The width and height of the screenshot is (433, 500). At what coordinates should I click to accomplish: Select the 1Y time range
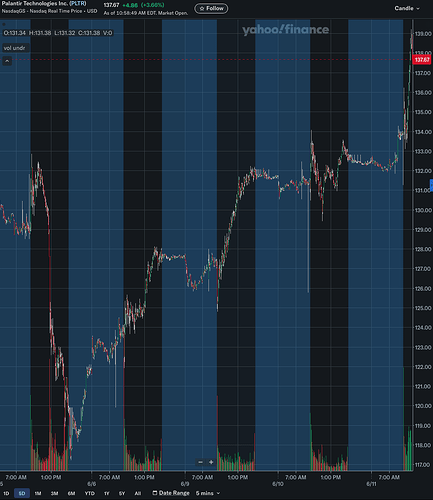click(x=106, y=493)
